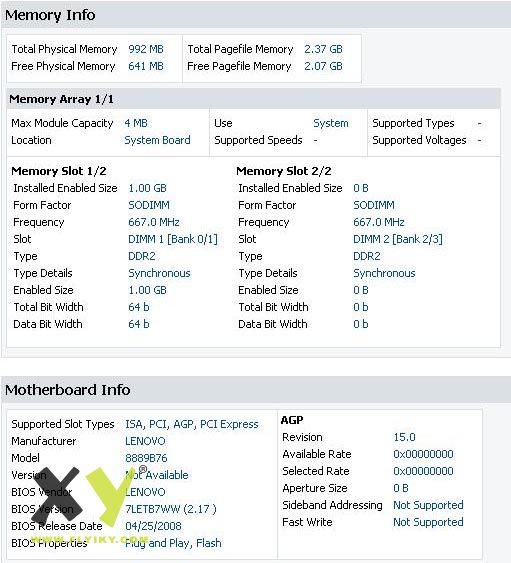
Task: Click the Fast Write Not Supported value
Action: pos(428,522)
